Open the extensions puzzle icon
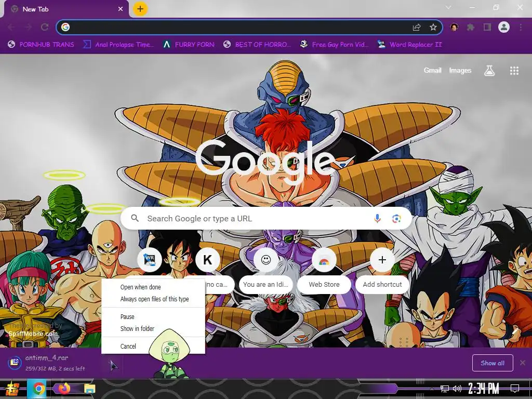532x399 pixels. click(471, 27)
